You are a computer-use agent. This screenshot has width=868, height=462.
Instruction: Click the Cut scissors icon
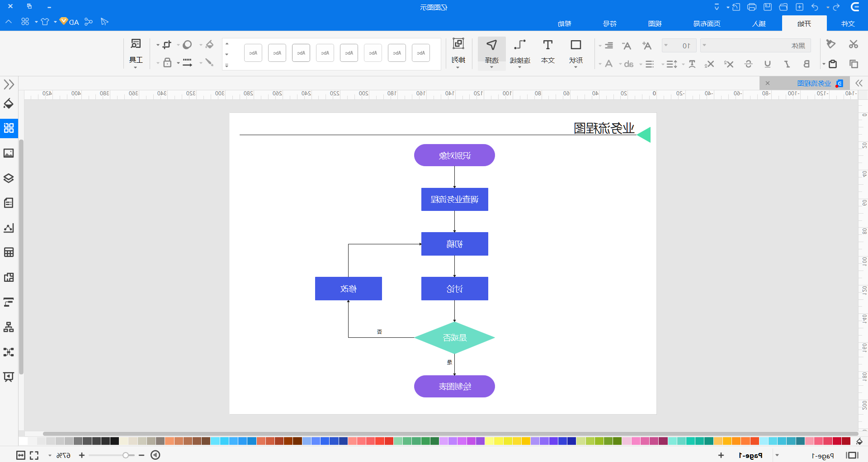coord(853,44)
